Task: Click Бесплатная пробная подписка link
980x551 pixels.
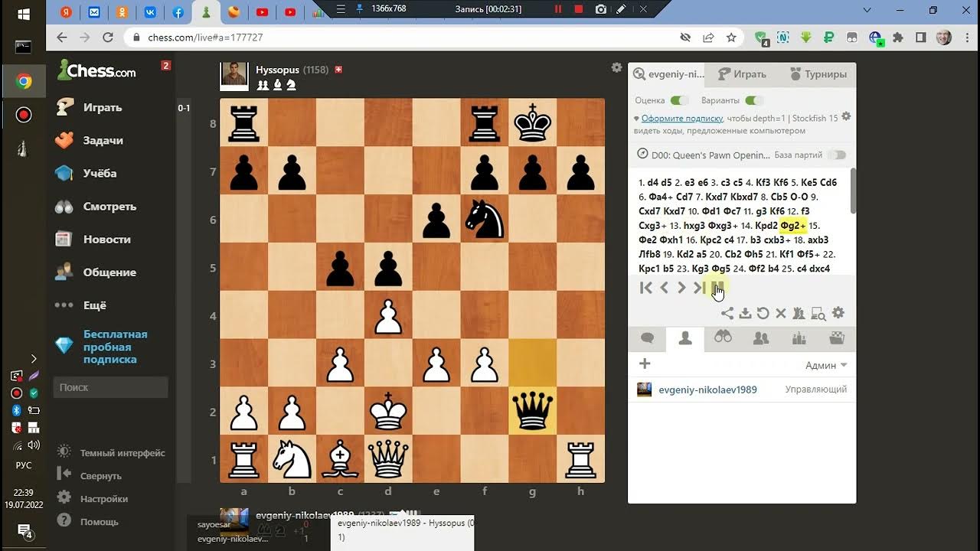Action: point(115,347)
